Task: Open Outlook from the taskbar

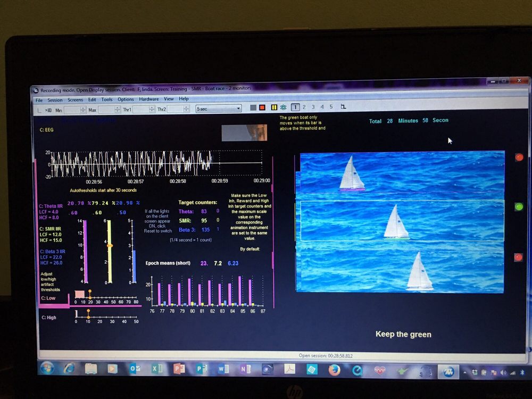Action: pyautogui.click(x=135, y=369)
